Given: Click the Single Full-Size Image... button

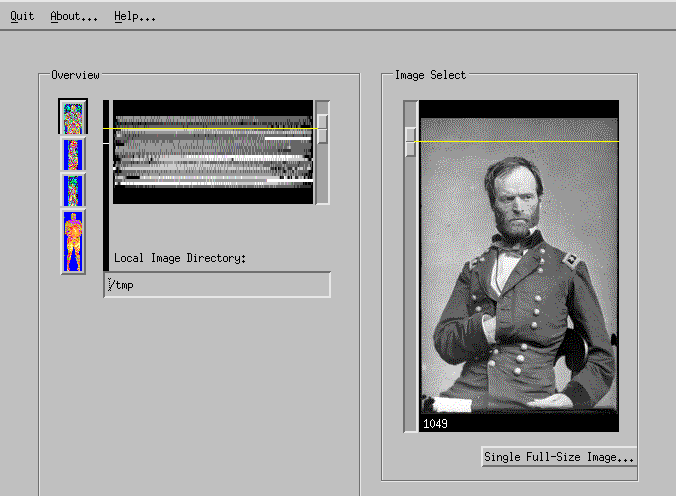Looking at the screenshot, I should coord(559,457).
